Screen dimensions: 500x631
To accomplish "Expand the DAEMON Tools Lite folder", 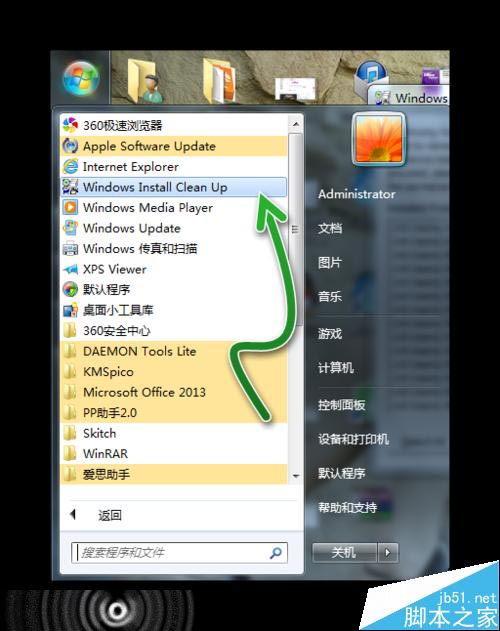I will (173, 351).
